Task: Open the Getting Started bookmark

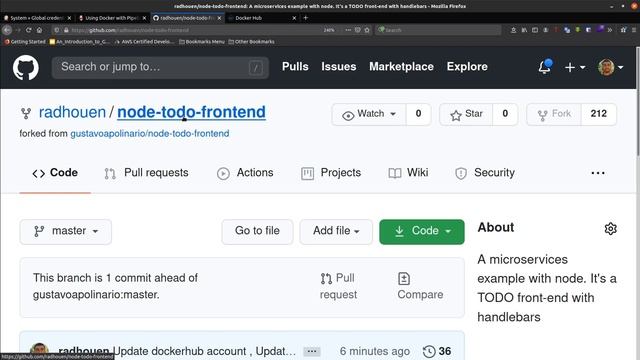Action: (25, 42)
